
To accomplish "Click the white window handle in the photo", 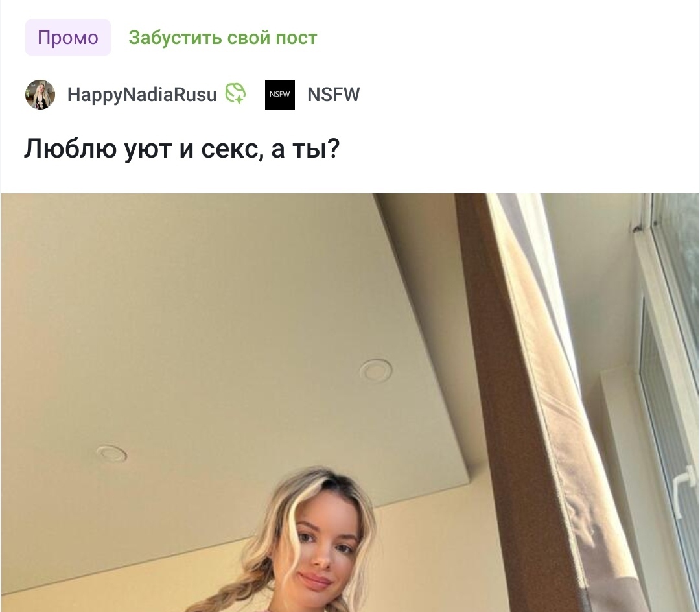I will (684, 490).
